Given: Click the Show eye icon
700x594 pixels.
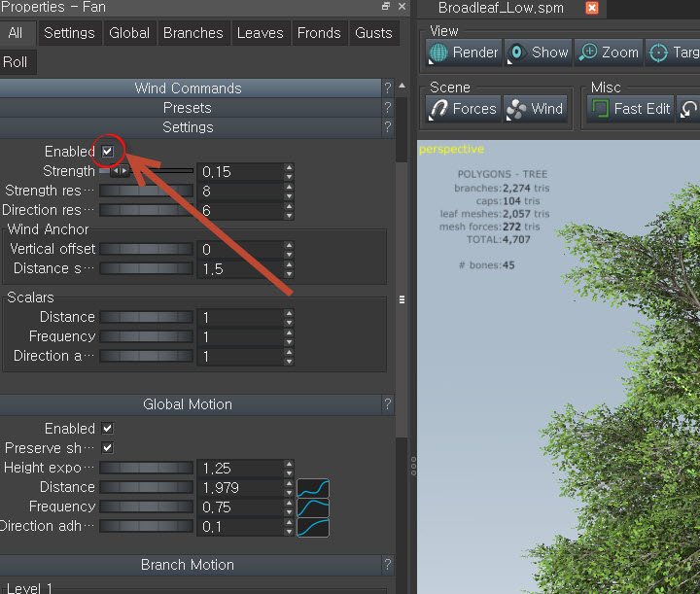Looking at the screenshot, I should pyautogui.click(x=516, y=52).
